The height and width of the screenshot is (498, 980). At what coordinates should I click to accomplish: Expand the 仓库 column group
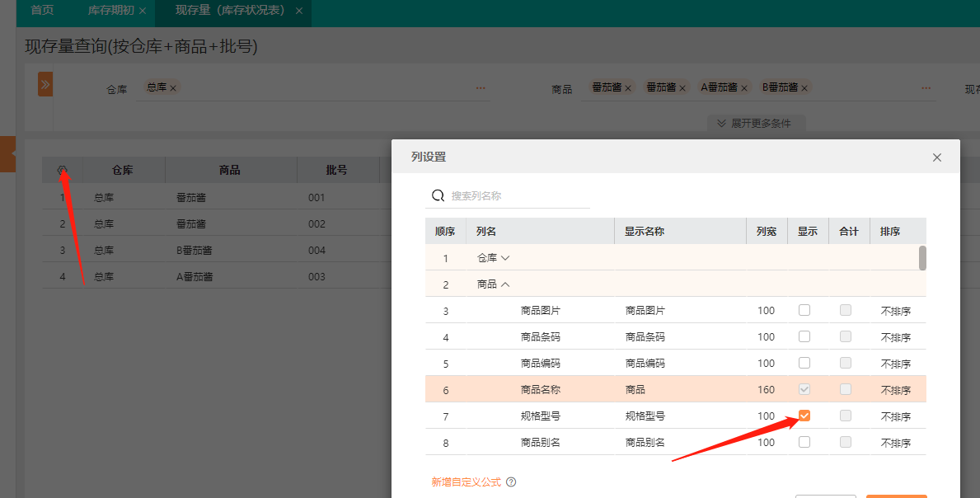coord(505,258)
